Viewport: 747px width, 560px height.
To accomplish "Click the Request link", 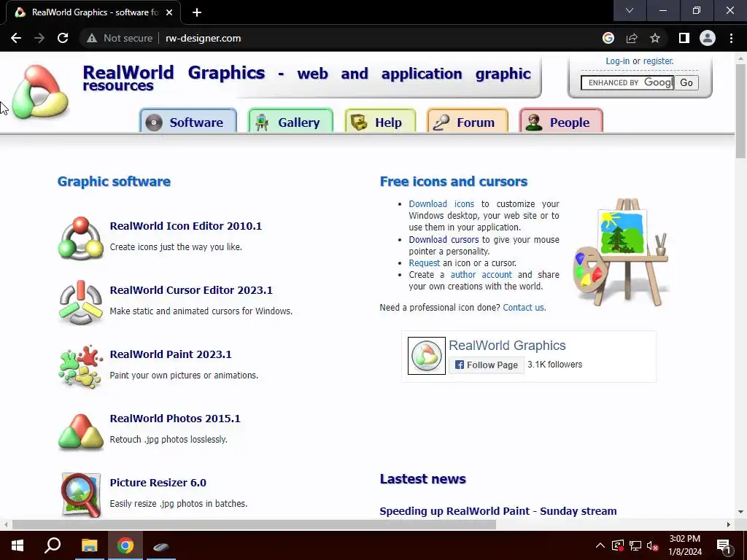I will point(424,262).
